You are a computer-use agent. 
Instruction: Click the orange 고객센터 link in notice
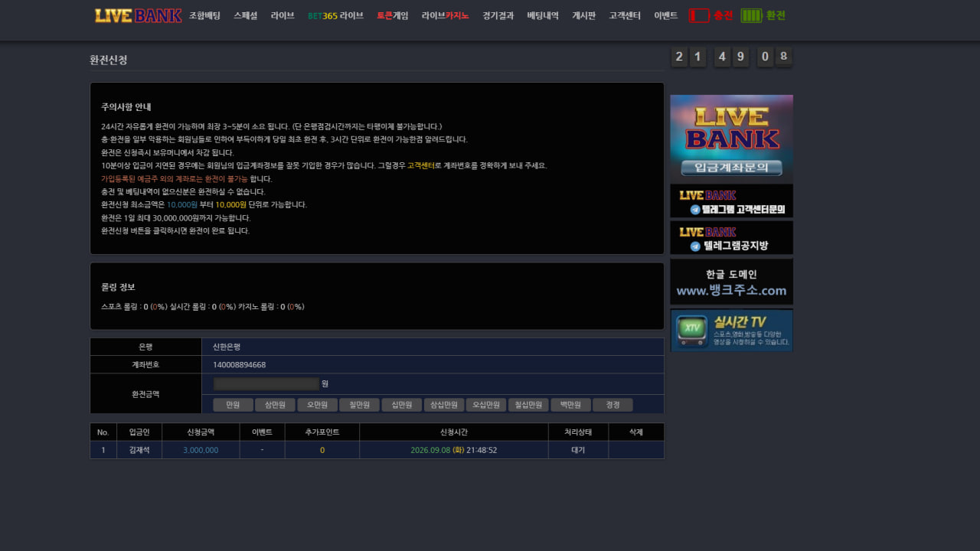[x=420, y=165]
